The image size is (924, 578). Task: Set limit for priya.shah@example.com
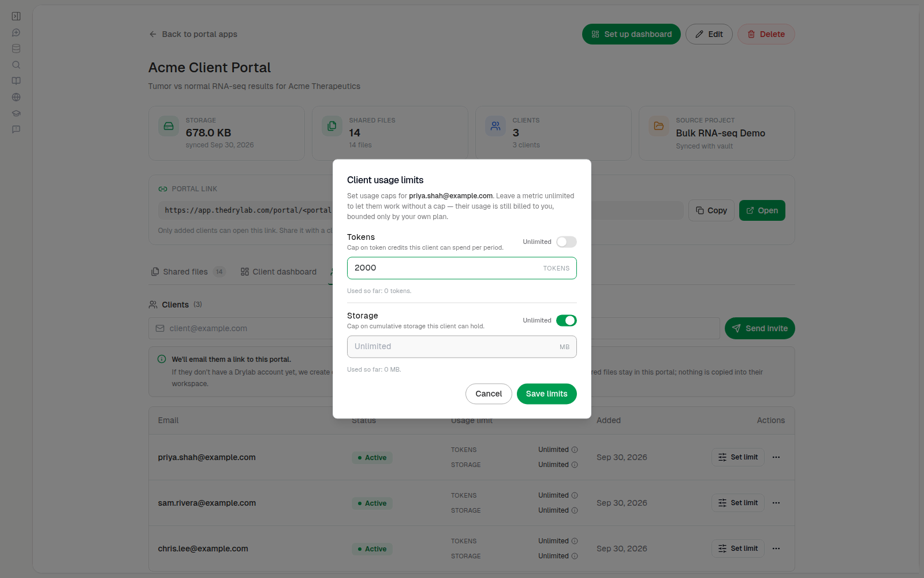pos(737,457)
